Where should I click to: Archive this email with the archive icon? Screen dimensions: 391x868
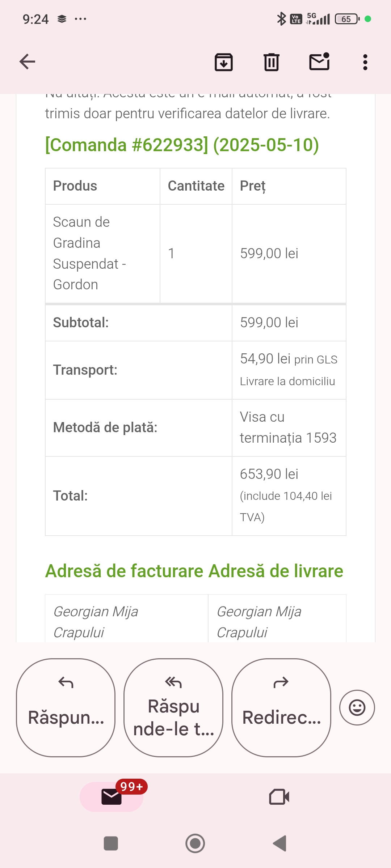224,62
